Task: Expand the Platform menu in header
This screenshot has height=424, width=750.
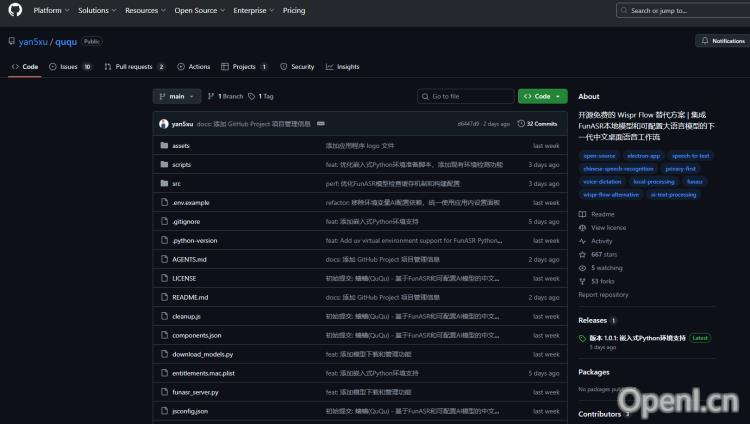Action: [x=50, y=10]
